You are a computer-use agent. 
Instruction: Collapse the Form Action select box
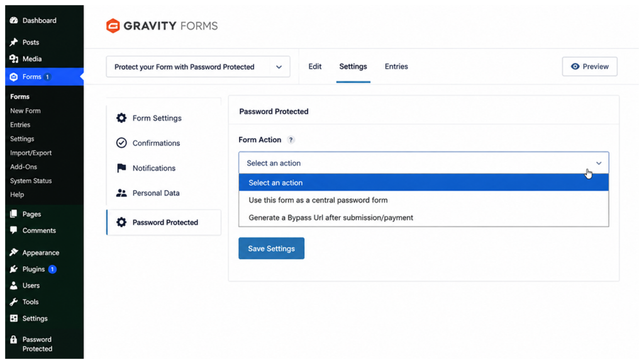(423, 163)
